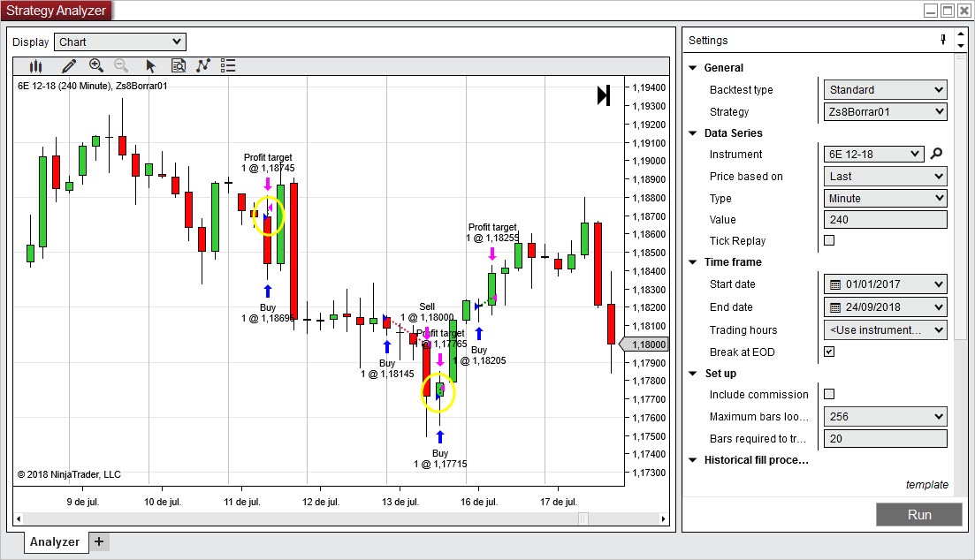
Task: Click right arrow of chart horizontal scrollbar
Action: [x=664, y=518]
